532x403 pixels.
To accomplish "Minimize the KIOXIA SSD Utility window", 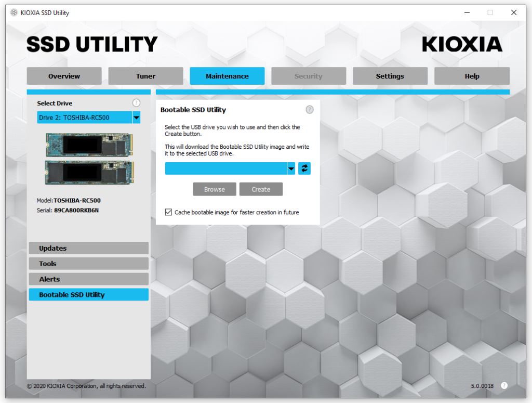I will pyautogui.click(x=467, y=12).
